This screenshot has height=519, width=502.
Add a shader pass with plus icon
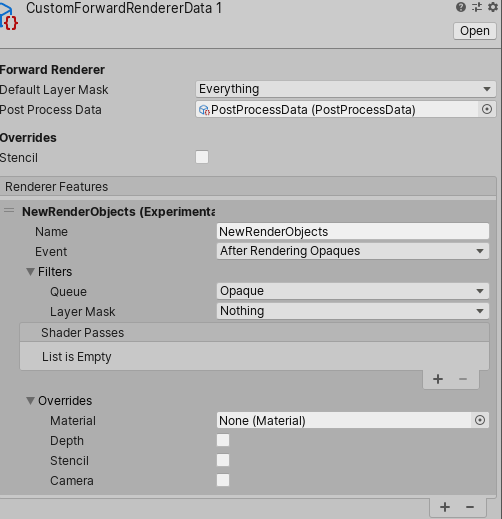click(438, 379)
